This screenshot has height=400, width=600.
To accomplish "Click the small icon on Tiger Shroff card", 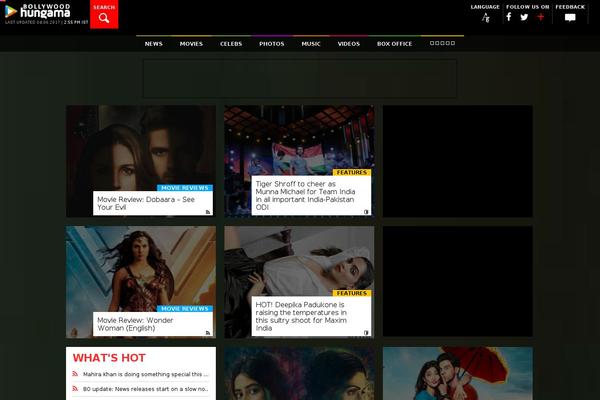I will pyautogui.click(x=366, y=212).
